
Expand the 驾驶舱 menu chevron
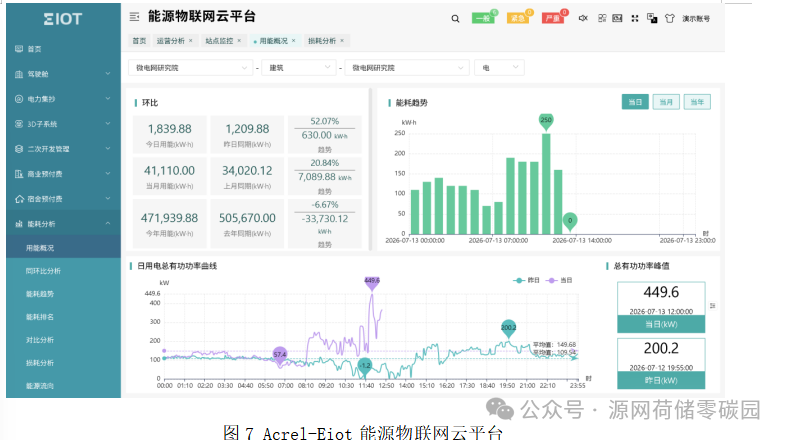108,74
